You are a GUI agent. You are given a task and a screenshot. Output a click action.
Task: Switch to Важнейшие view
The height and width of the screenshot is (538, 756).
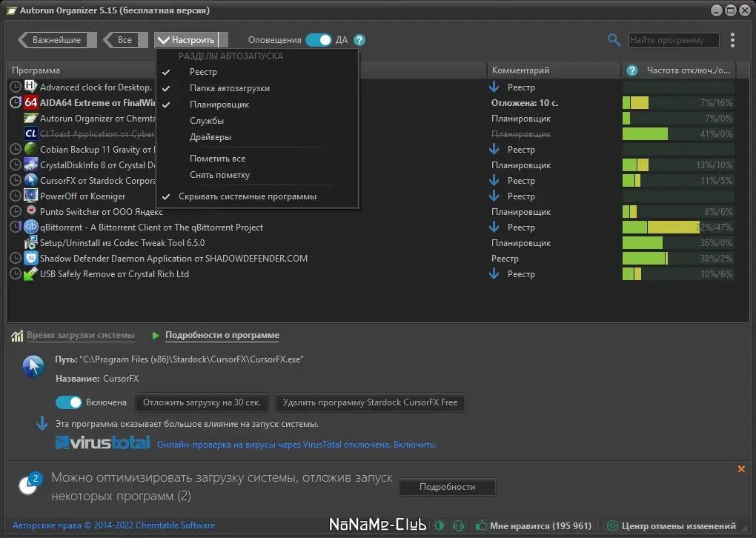tap(57, 40)
